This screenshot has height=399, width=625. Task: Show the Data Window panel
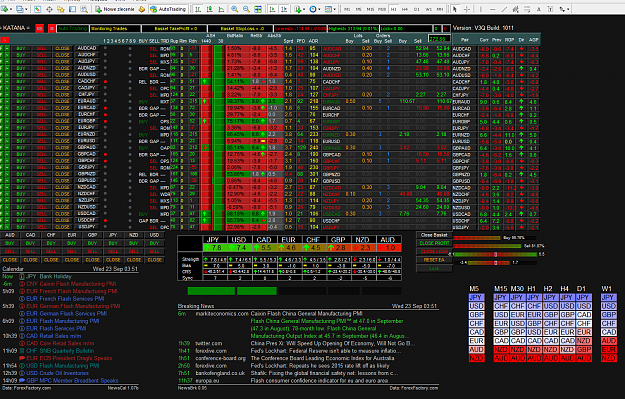(49, 9)
